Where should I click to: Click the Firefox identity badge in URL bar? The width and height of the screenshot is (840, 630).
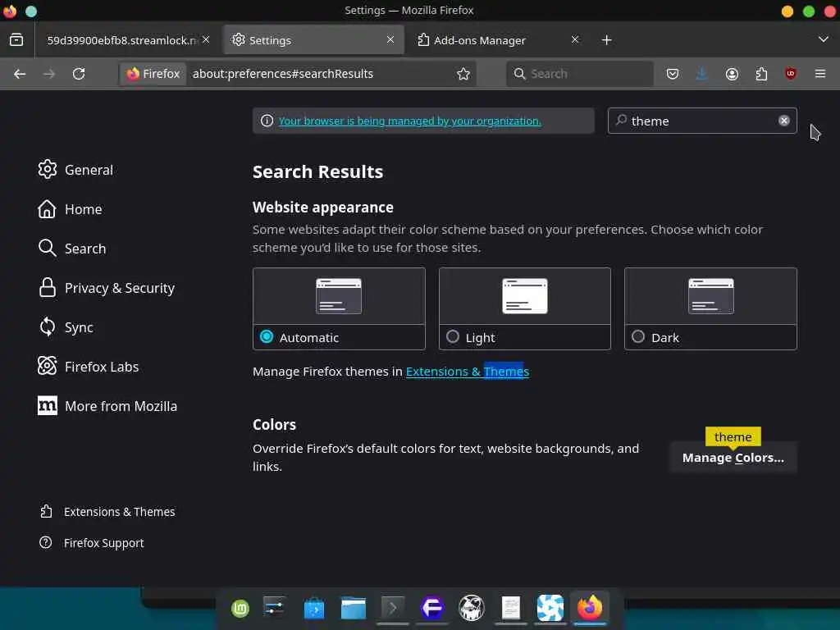(x=153, y=74)
